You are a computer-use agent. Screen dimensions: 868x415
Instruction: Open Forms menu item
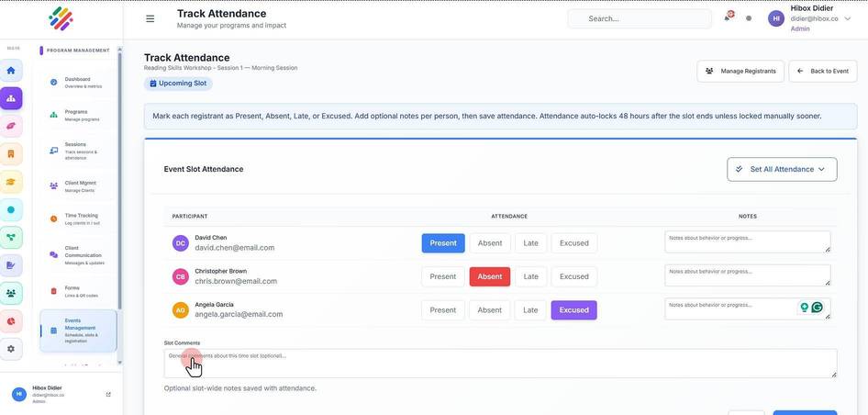(x=79, y=291)
